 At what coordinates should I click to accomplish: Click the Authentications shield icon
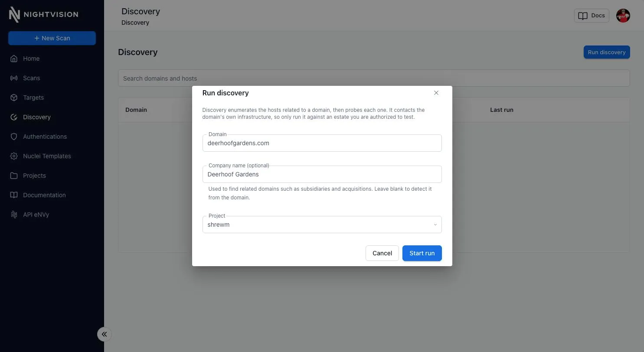[14, 137]
